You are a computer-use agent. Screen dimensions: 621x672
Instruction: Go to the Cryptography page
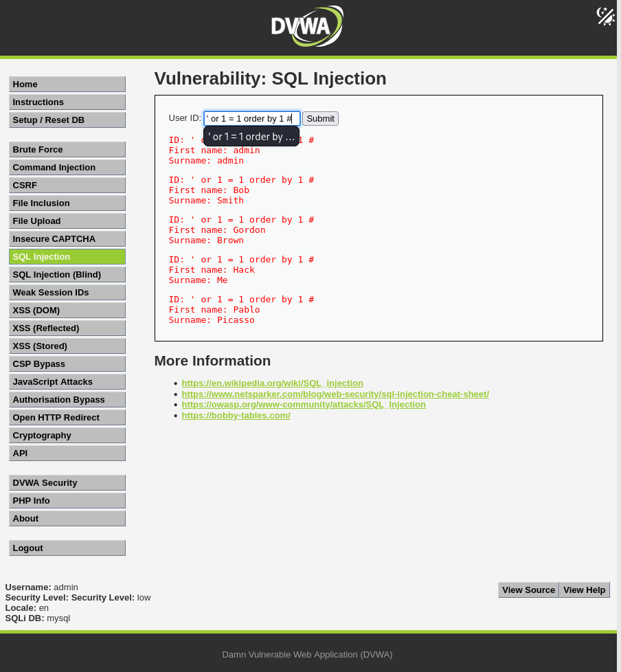click(67, 436)
